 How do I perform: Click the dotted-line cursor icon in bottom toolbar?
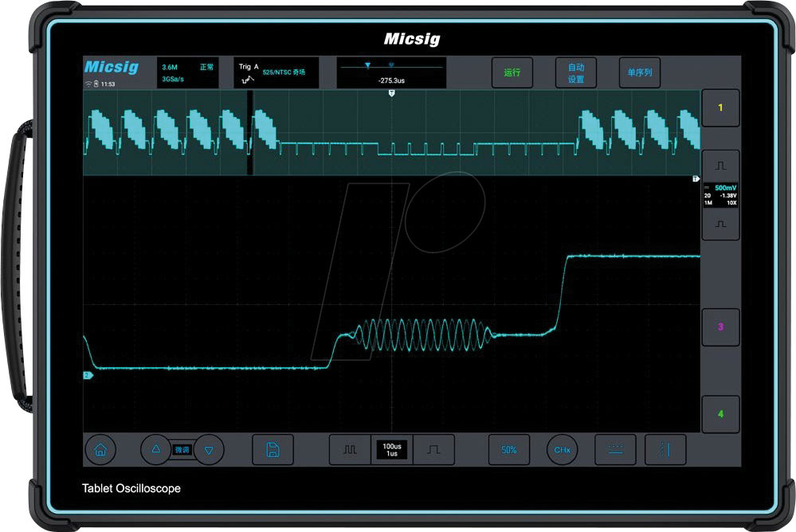click(x=616, y=449)
